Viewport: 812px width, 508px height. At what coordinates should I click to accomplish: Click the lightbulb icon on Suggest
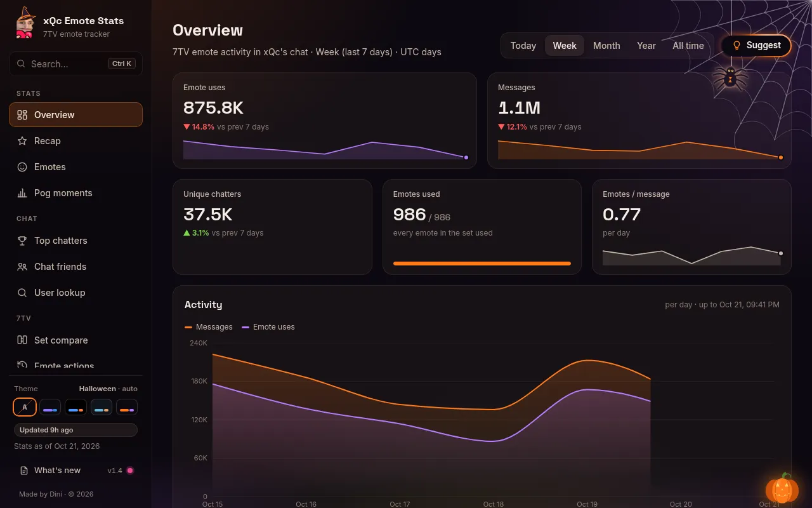click(x=737, y=46)
